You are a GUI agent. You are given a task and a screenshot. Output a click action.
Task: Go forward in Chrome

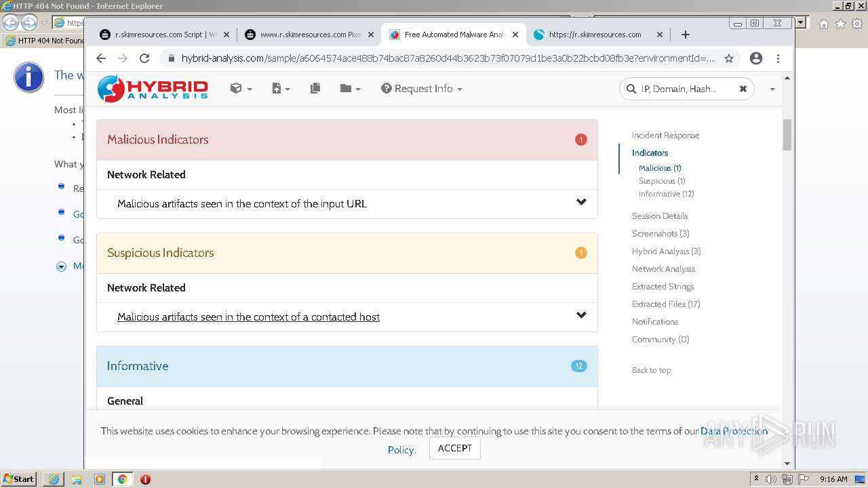(x=123, y=58)
